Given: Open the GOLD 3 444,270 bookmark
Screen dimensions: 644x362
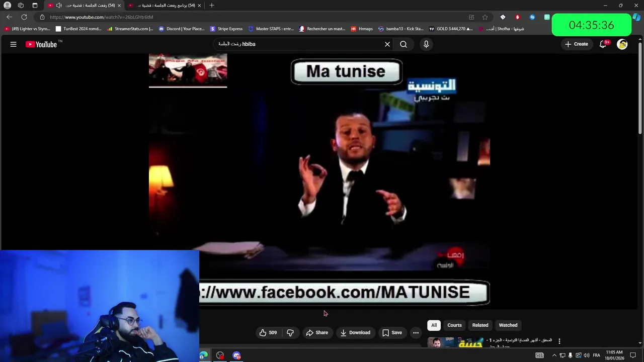Looking at the screenshot, I should point(451,29).
